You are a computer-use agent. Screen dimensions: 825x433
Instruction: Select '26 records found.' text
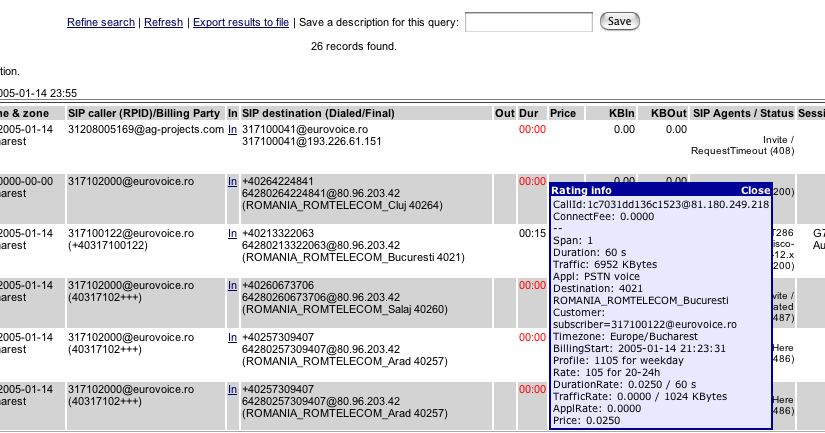(x=354, y=46)
